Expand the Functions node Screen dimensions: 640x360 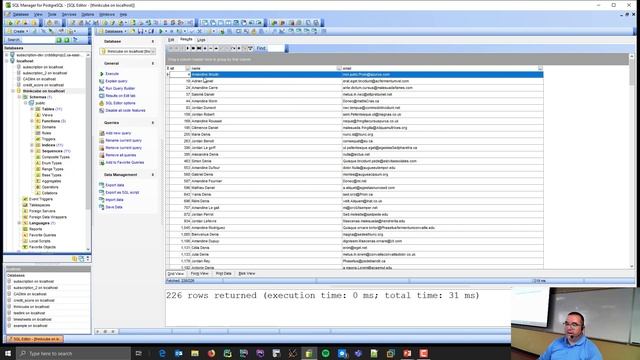(32, 121)
